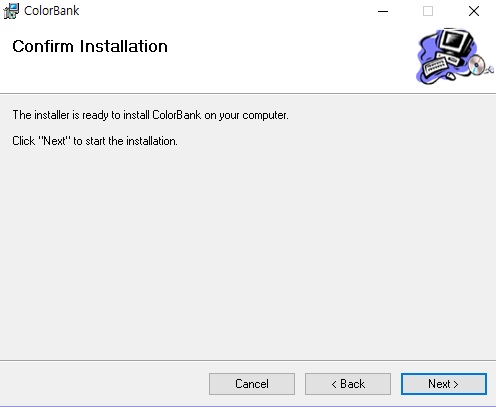Start installation with the Next button
This screenshot has height=407, width=496.
[x=444, y=384]
